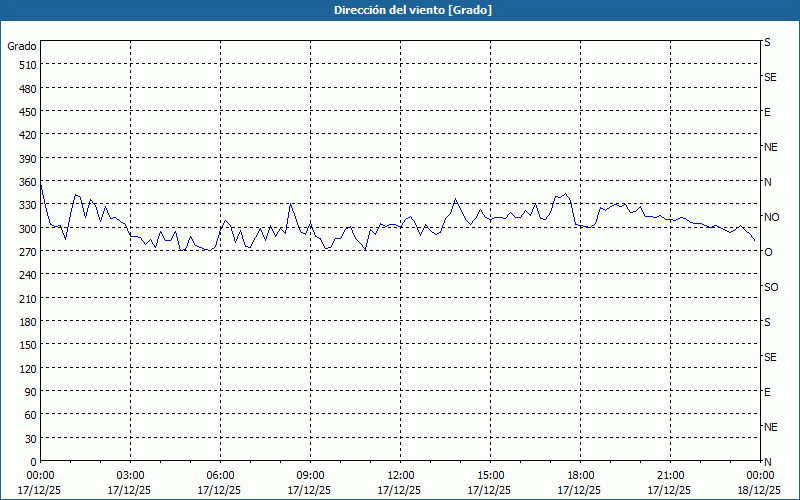Select the 03:00 time axis label

[x=130, y=475]
